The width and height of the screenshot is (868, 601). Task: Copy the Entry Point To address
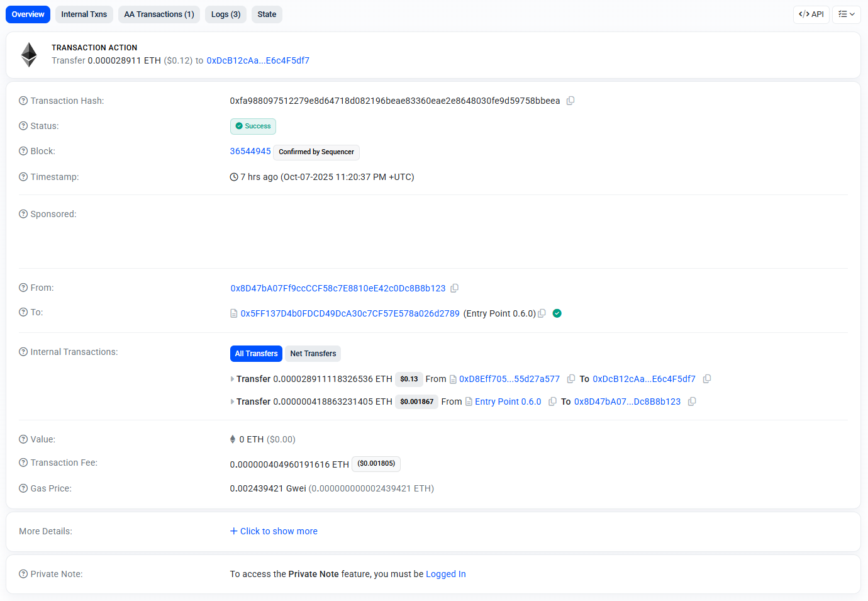click(x=542, y=313)
